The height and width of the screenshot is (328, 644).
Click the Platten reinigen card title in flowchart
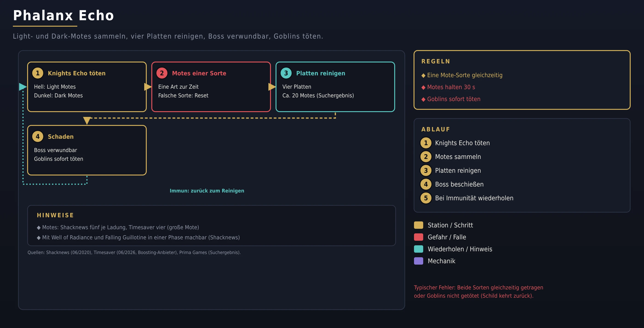tap(320, 73)
